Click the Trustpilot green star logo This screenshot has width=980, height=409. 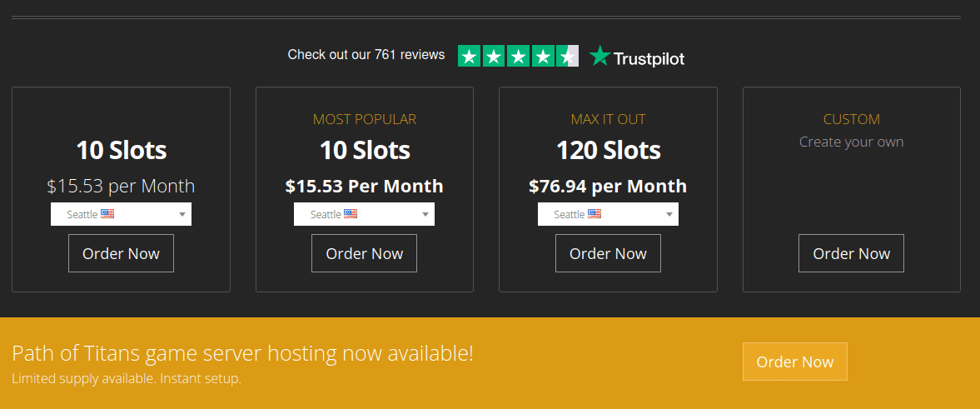[x=599, y=57]
